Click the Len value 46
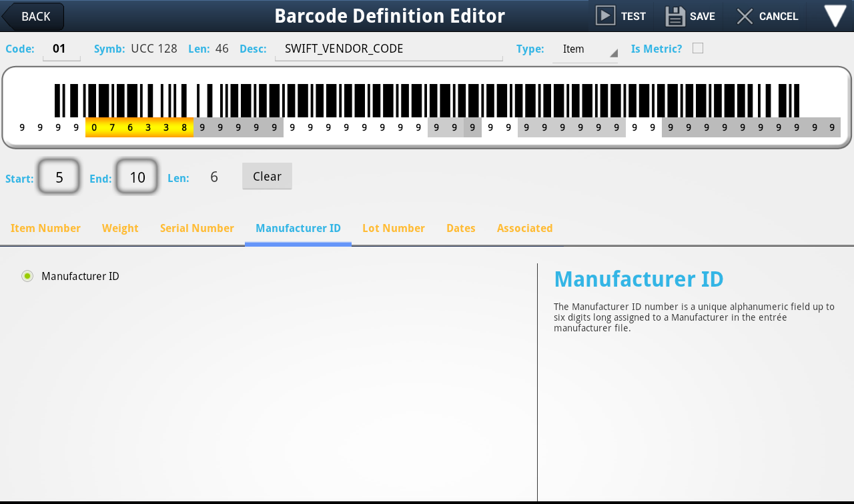The image size is (854, 504). (x=222, y=49)
